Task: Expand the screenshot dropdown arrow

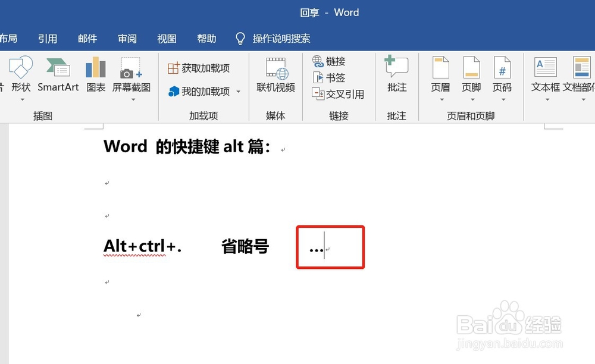Action: 133,100
